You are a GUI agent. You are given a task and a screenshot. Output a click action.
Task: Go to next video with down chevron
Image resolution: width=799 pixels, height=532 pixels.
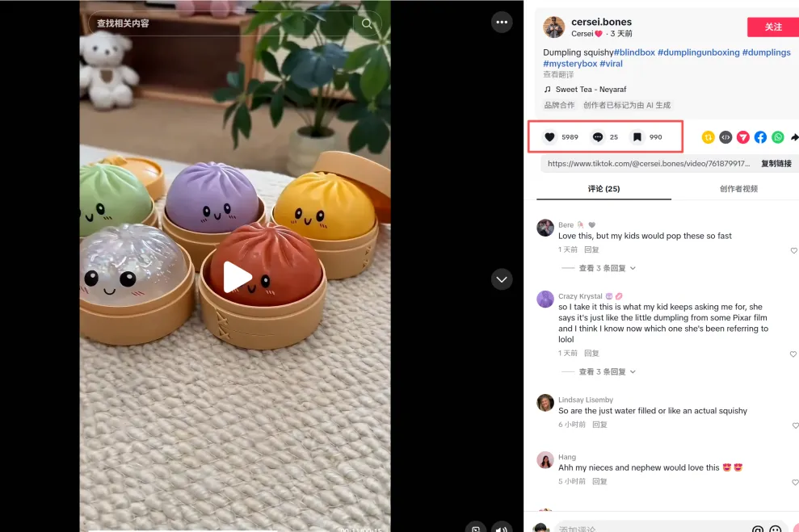(x=502, y=279)
